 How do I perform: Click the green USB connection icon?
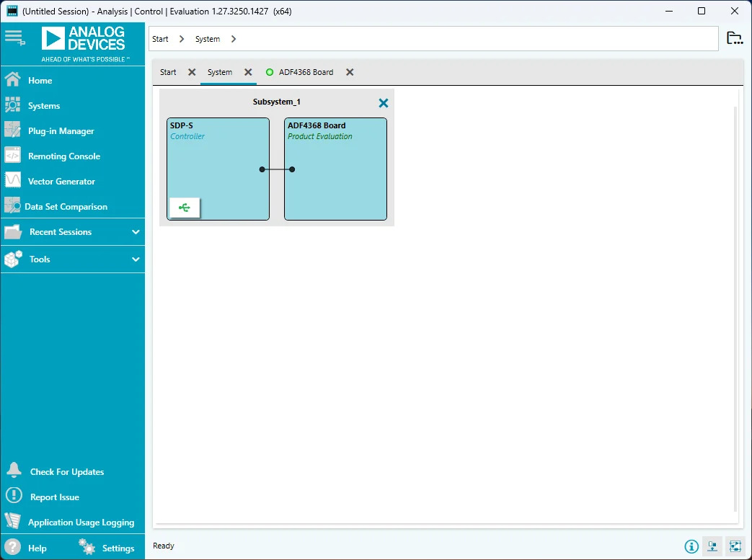[185, 208]
